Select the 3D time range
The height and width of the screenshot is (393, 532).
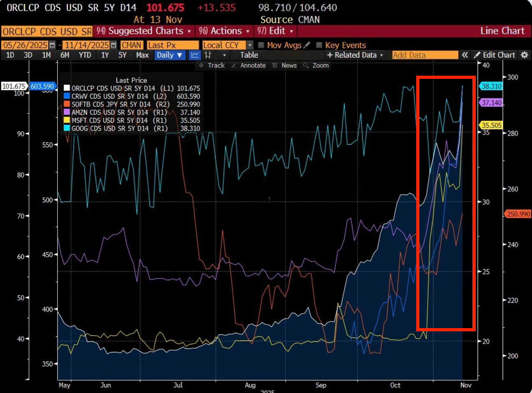click(x=28, y=55)
